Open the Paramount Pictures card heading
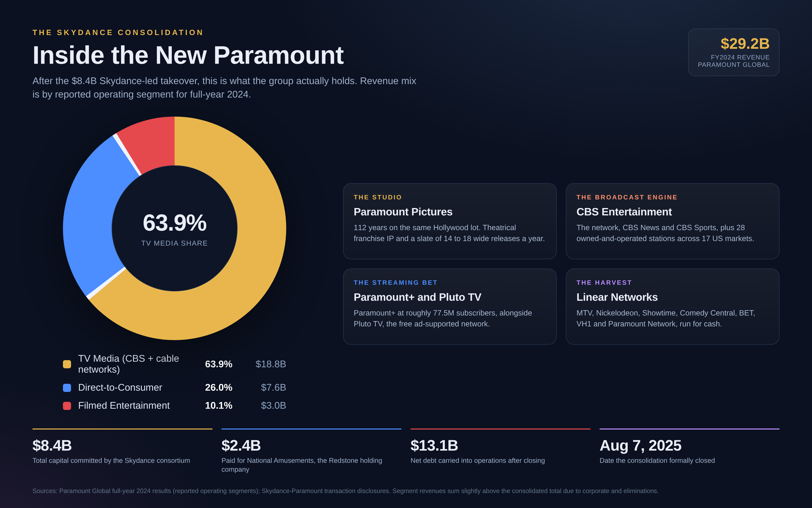Image resolution: width=812 pixels, height=508 pixels. (403, 212)
